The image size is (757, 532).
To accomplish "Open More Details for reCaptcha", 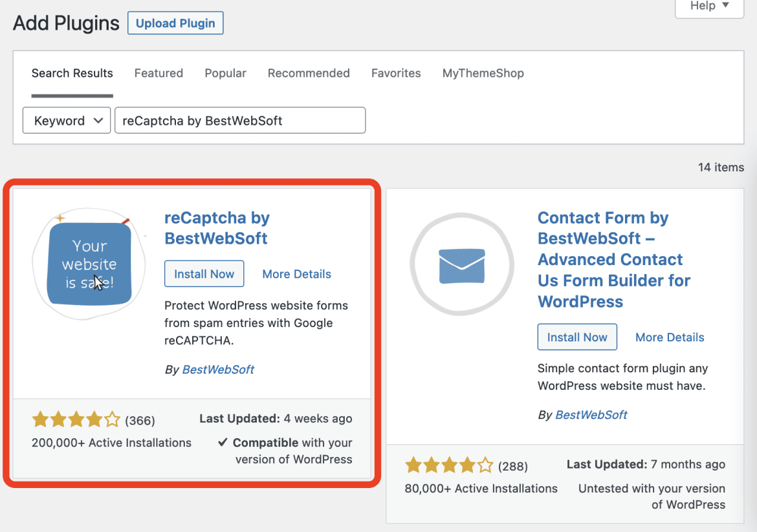I will point(296,274).
